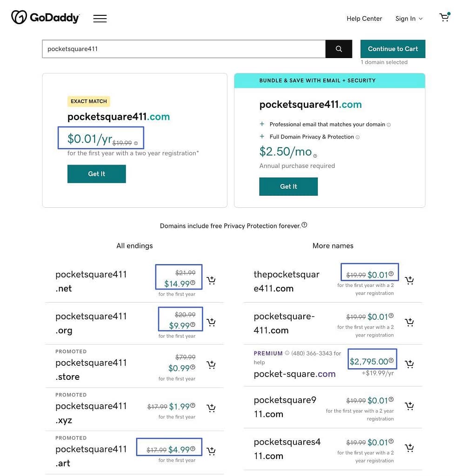Add pocketsquare911.com using its cart icon
This screenshot has width=473, height=476.
tap(409, 406)
